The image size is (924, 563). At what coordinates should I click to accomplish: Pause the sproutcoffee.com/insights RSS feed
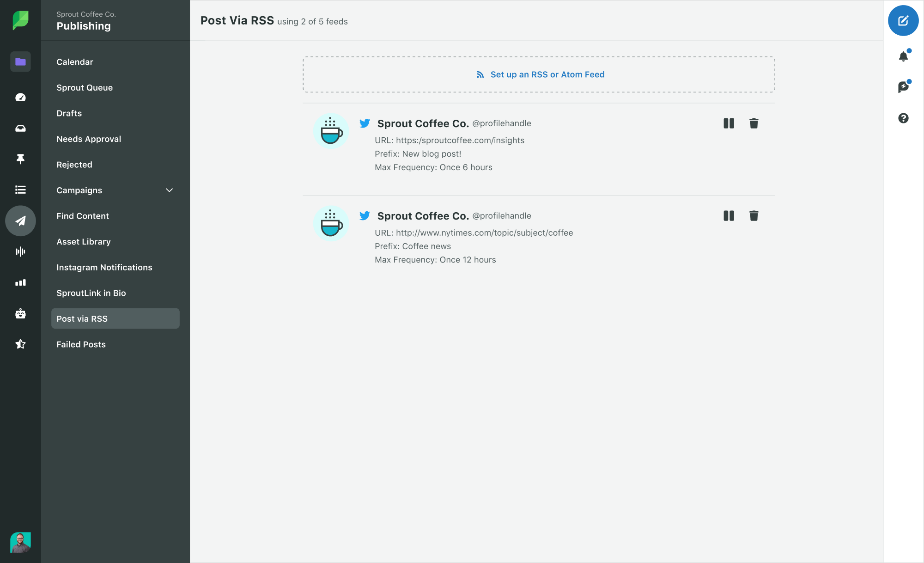pyautogui.click(x=729, y=123)
